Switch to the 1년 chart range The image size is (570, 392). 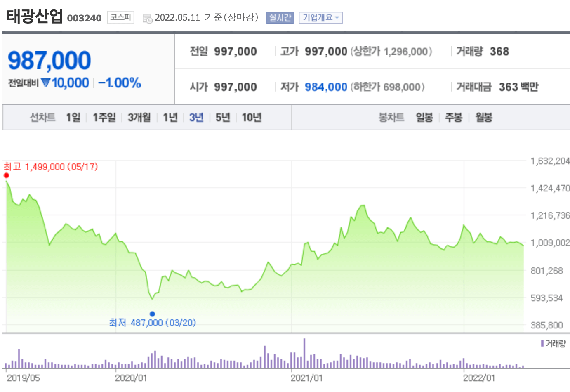point(170,118)
